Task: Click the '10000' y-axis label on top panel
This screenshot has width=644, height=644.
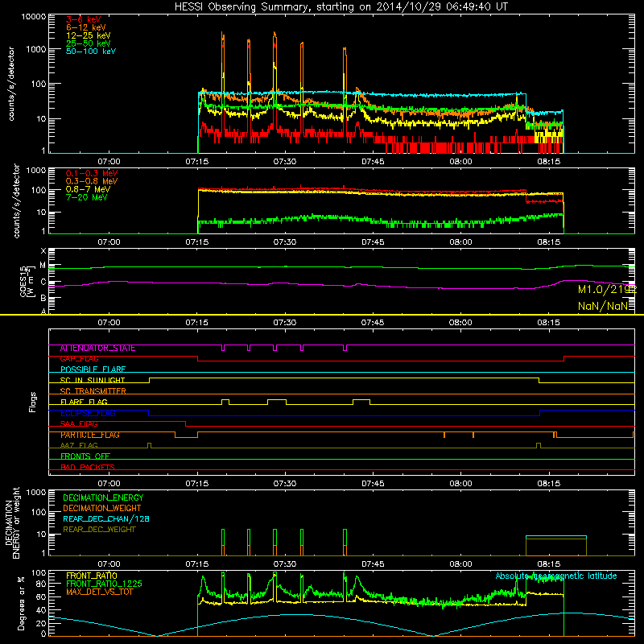Action: (x=33, y=16)
